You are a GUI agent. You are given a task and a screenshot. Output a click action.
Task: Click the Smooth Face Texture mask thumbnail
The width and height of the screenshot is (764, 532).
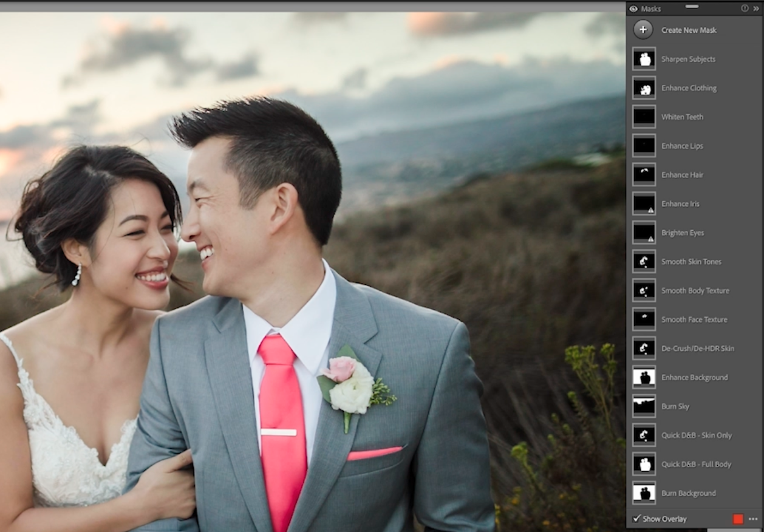tap(644, 319)
